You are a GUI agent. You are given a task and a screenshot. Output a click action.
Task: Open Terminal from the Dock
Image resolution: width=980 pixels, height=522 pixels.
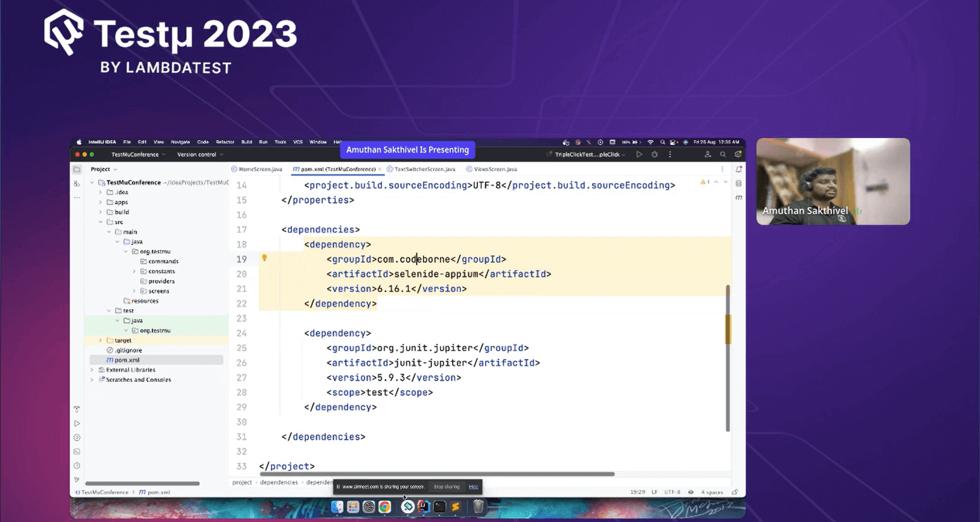pos(439,507)
